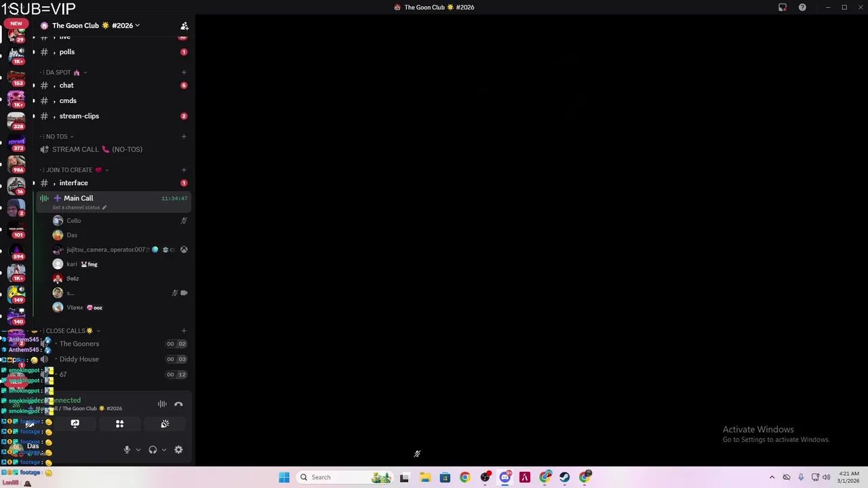This screenshot has height=488, width=868.
Task: Disconnect from the voice call
Action: 178,404
